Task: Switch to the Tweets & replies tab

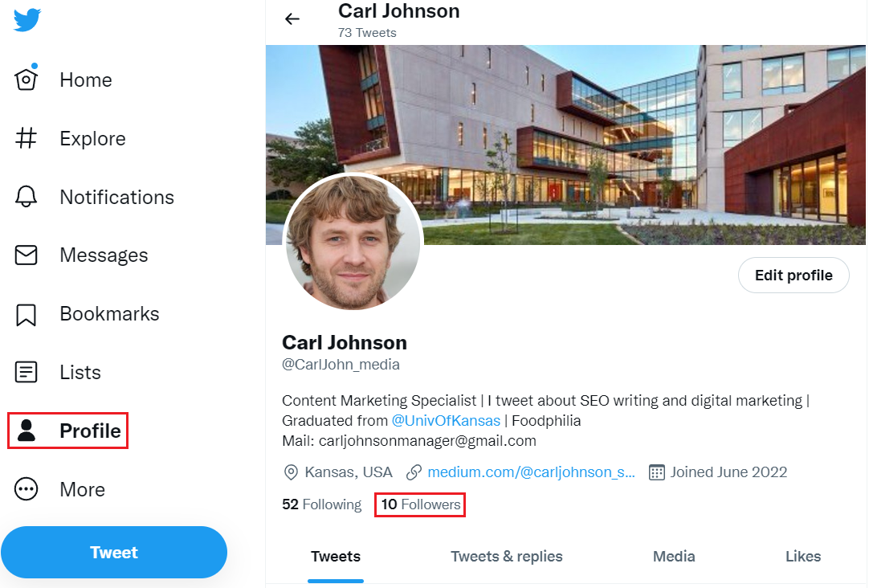Action: pos(506,556)
